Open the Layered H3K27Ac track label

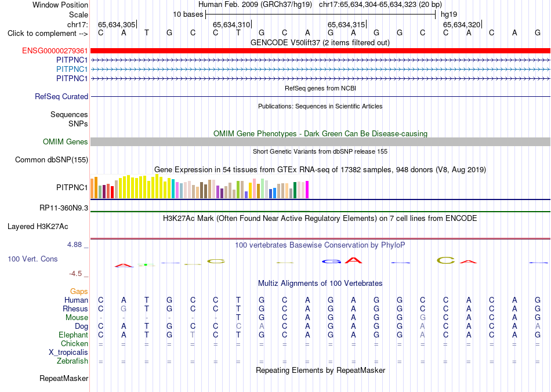tap(38, 227)
